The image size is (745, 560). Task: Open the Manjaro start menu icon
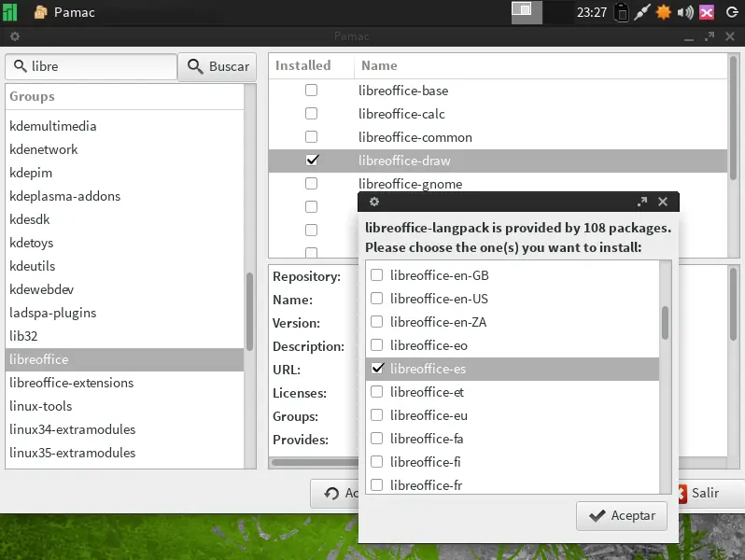[9, 12]
